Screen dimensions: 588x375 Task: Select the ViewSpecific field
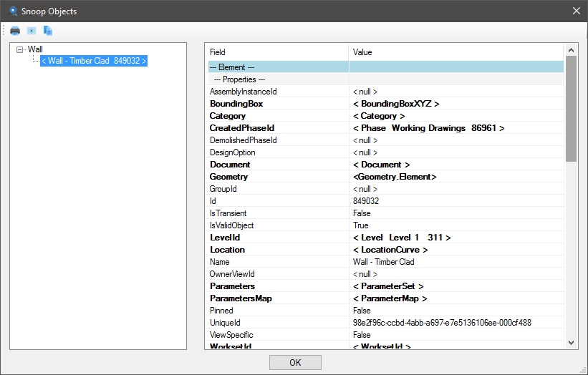point(231,335)
